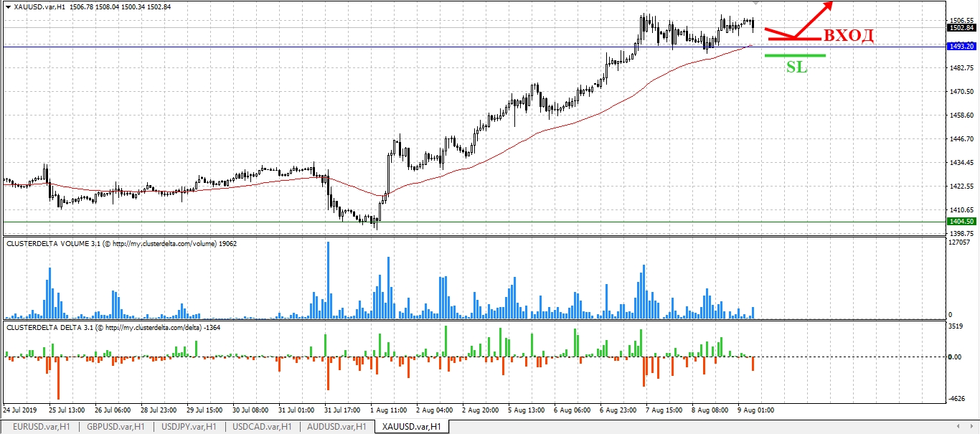Click the 1506.55 price axis value
Viewport: 980px width, 434px height.
[960, 20]
